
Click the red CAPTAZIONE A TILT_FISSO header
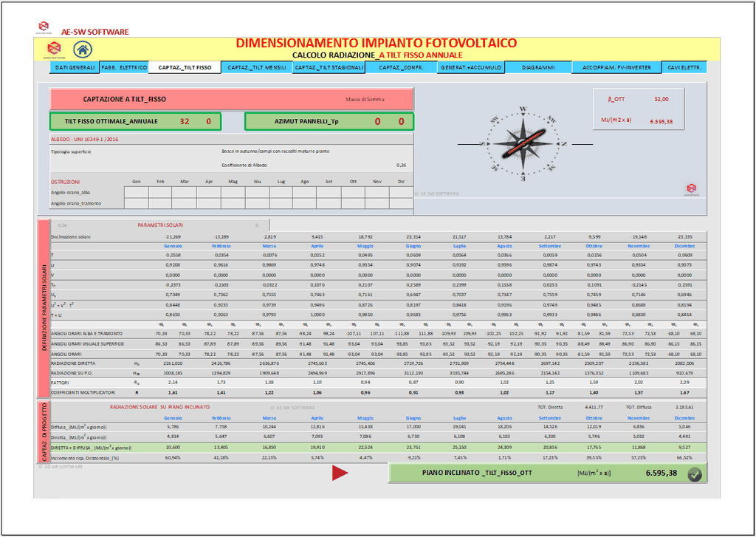(x=231, y=99)
